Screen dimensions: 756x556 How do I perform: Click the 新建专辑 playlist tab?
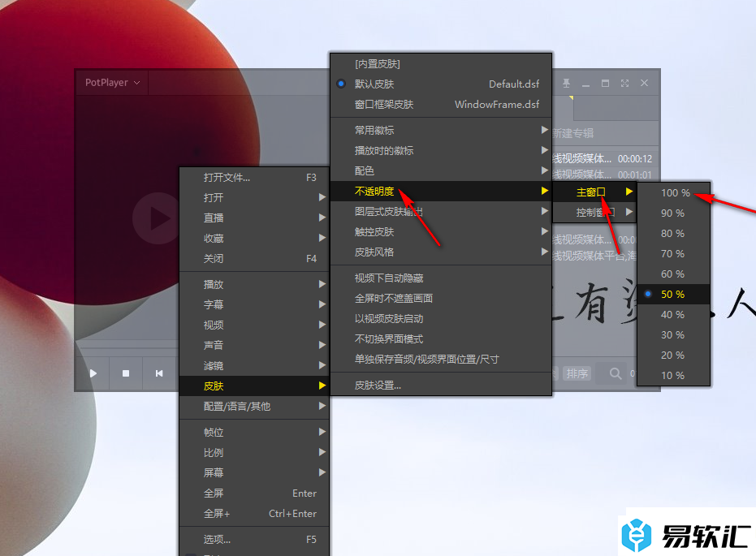pyautogui.click(x=573, y=133)
